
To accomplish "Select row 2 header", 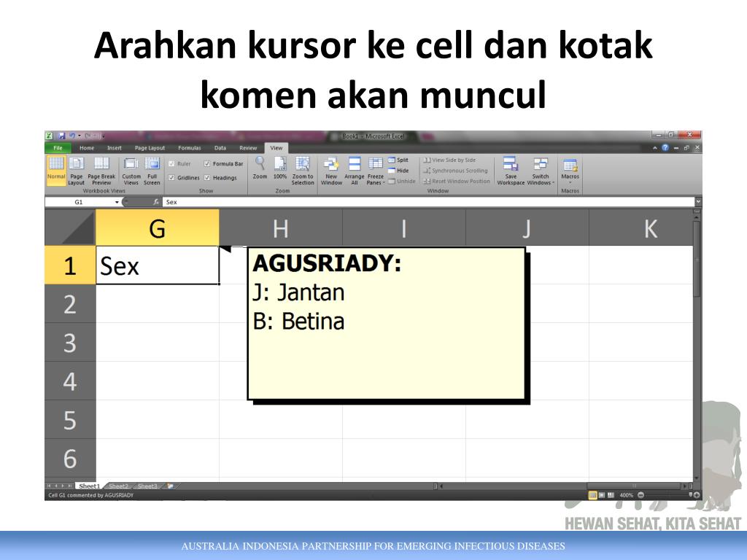I will tap(70, 304).
